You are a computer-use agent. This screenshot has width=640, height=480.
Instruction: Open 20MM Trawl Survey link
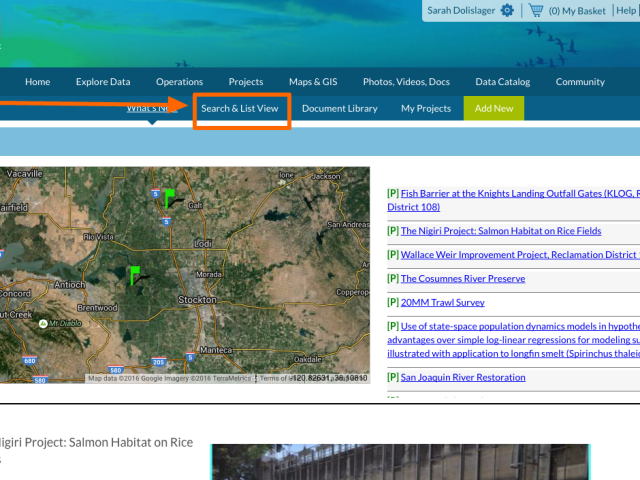coord(442,302)
